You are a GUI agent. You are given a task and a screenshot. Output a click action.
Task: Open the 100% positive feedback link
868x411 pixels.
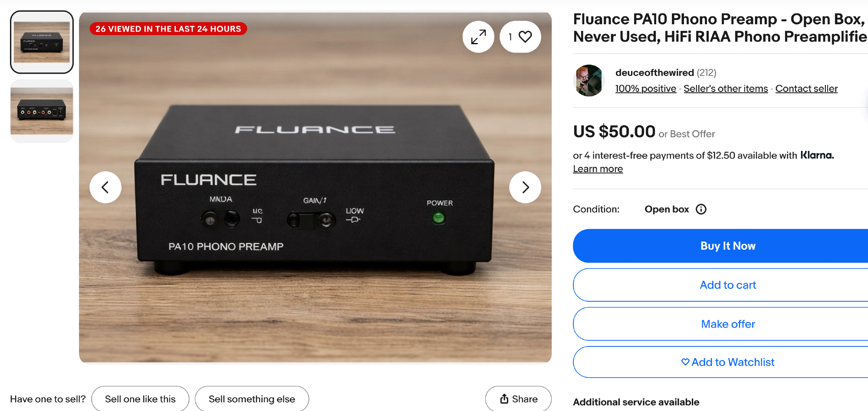tap(646, 88)
